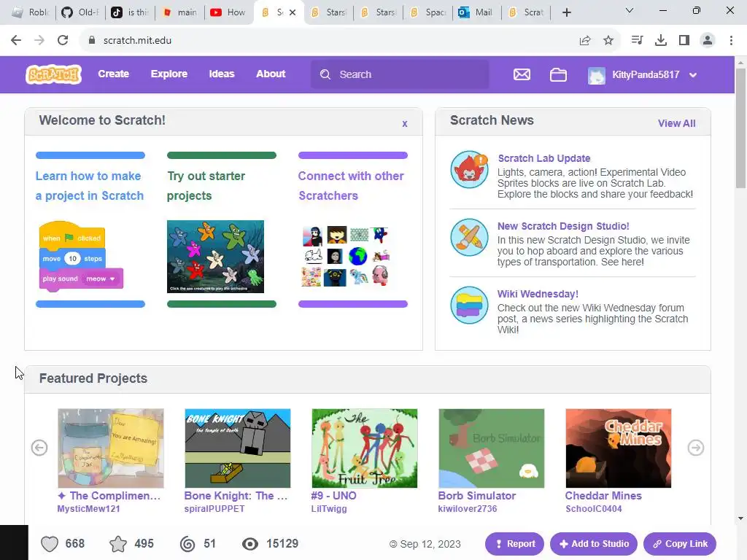
Task: Click the magnifier icon in search bar
Action: [325, 74]
